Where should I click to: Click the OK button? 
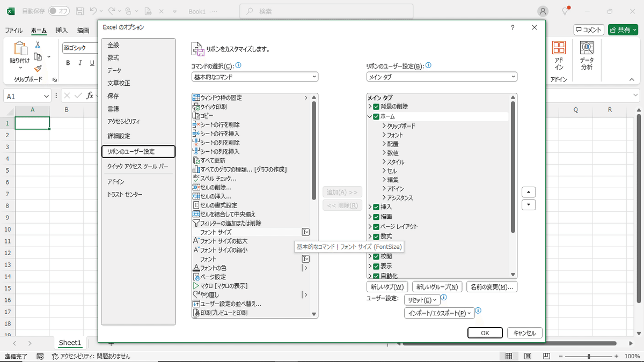pos(485,333)
